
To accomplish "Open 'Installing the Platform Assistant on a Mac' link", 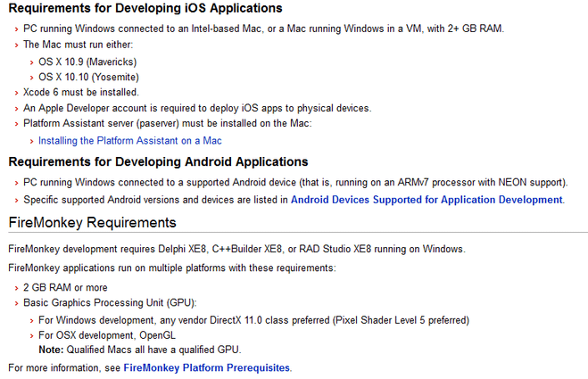I will pos(130,141).
